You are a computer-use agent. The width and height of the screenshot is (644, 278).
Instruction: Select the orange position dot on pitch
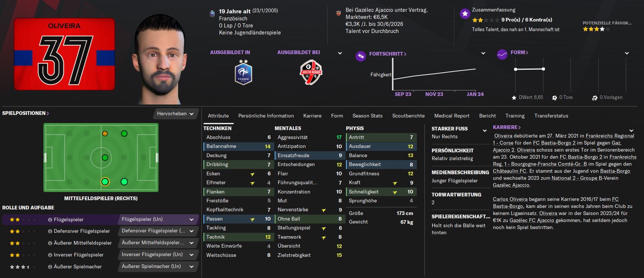(x=105, y=133)
